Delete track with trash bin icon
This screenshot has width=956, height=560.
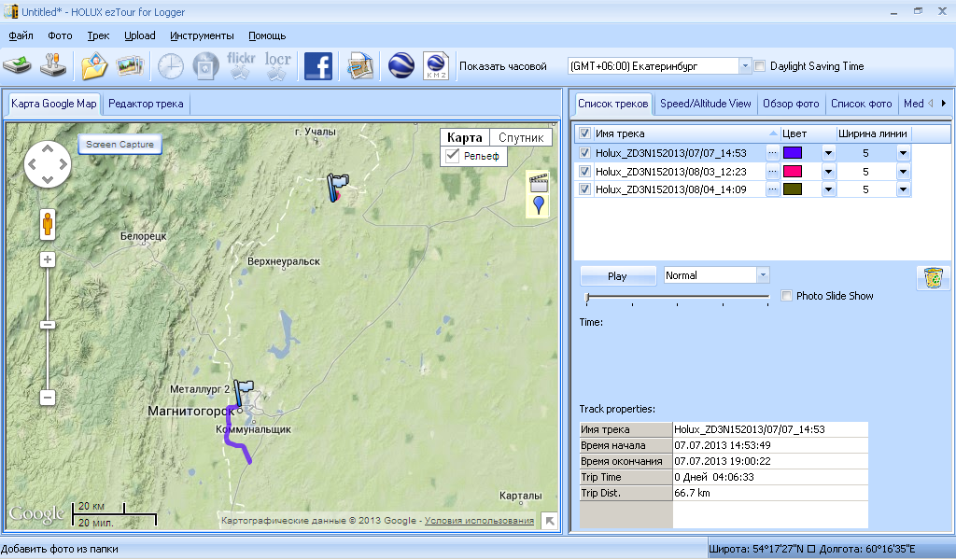[x=933, y=278]
